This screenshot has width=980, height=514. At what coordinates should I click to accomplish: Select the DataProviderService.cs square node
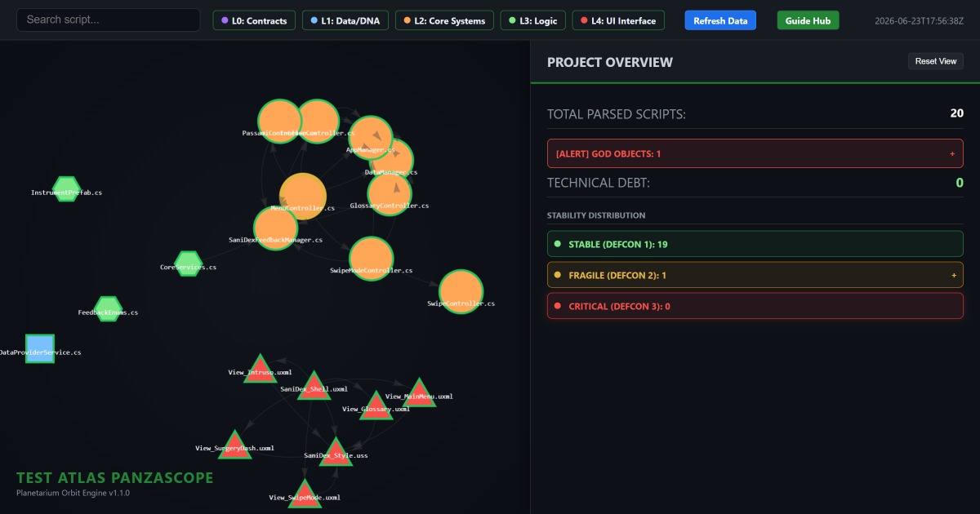[x=39, y=348]
